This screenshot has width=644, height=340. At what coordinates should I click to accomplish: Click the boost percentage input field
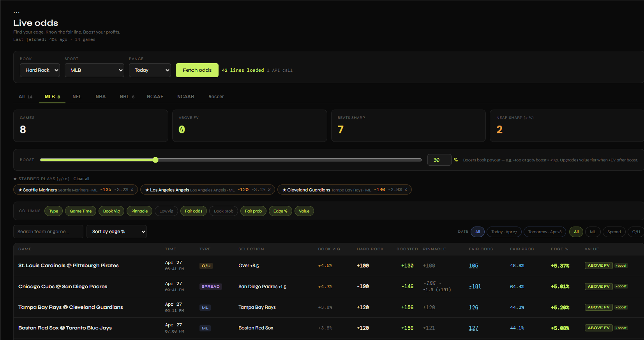(x=439, y=160)
